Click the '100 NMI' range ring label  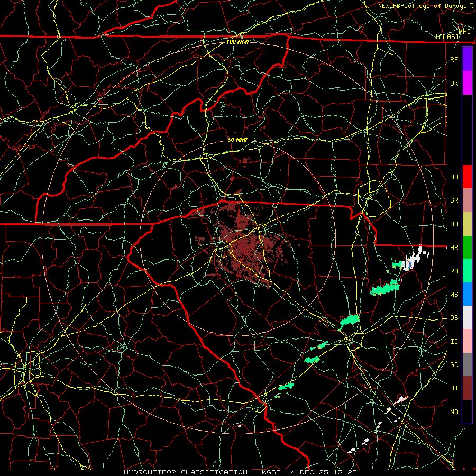(x=237, y=42)
